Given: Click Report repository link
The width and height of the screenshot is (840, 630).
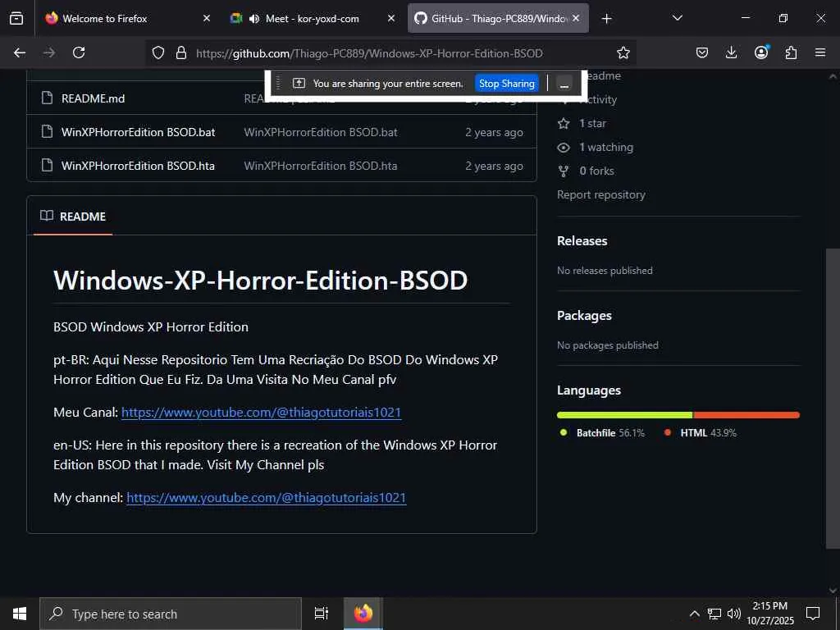Looking at the screenshot, I should coord(601,195).
